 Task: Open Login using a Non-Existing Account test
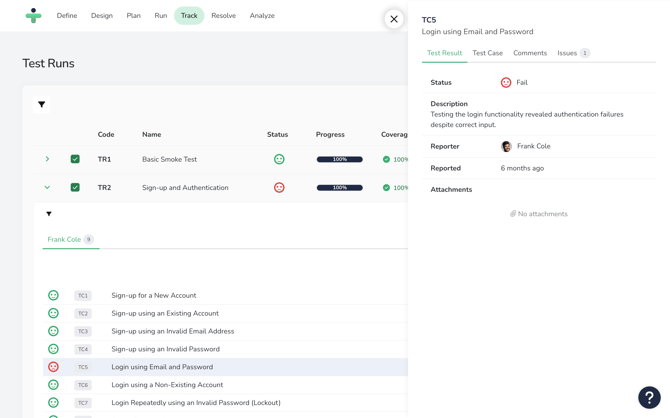(167, 385)
